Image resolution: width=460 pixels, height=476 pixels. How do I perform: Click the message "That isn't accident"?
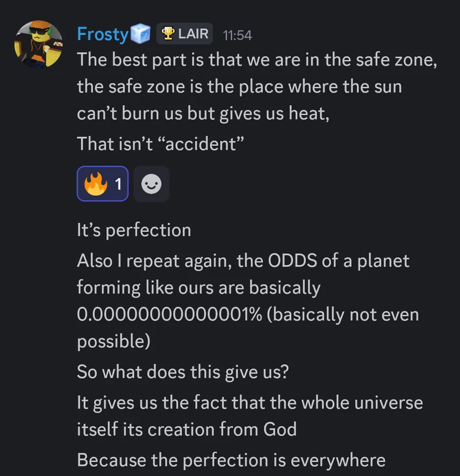click(159, 144)
